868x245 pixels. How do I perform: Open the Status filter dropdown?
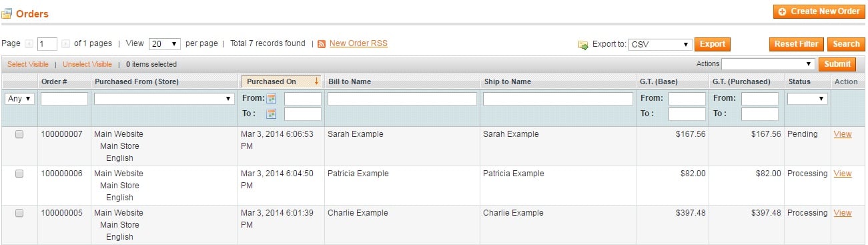(807, 99)
